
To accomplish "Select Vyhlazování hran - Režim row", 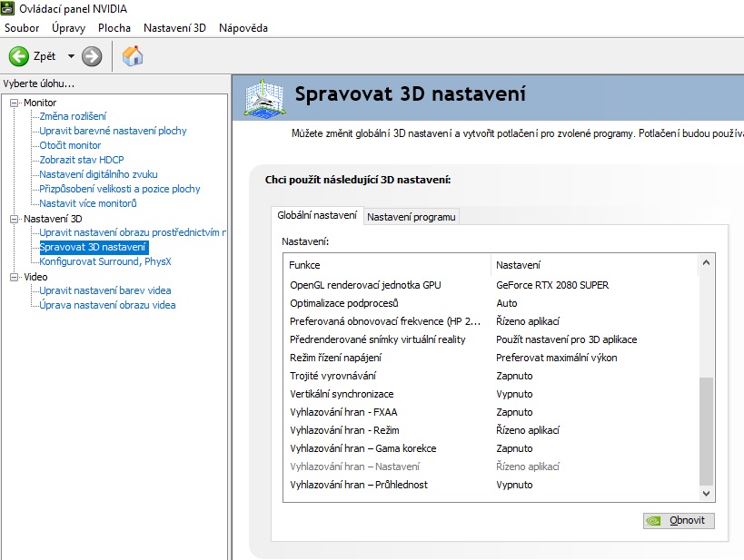I will pos(491,430).
